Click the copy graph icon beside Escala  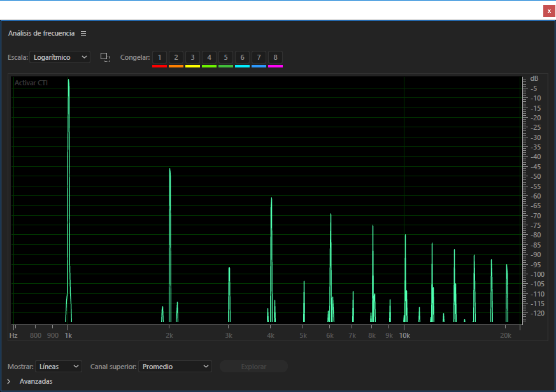pos(105,57)
